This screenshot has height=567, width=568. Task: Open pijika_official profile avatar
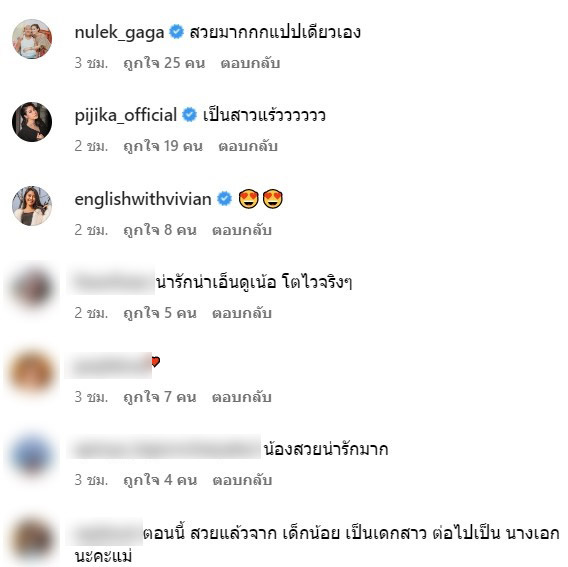point(32,122)
